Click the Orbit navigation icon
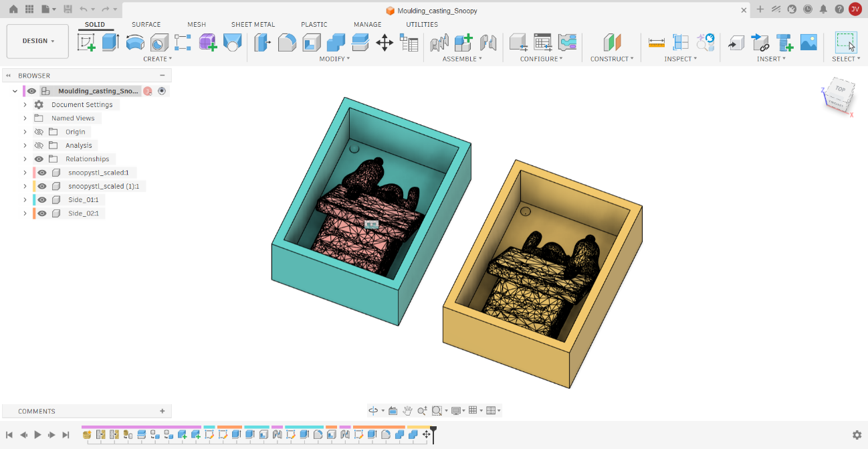Image resolution: width=868 pixels, height=449 pixels. pos(374,410)
